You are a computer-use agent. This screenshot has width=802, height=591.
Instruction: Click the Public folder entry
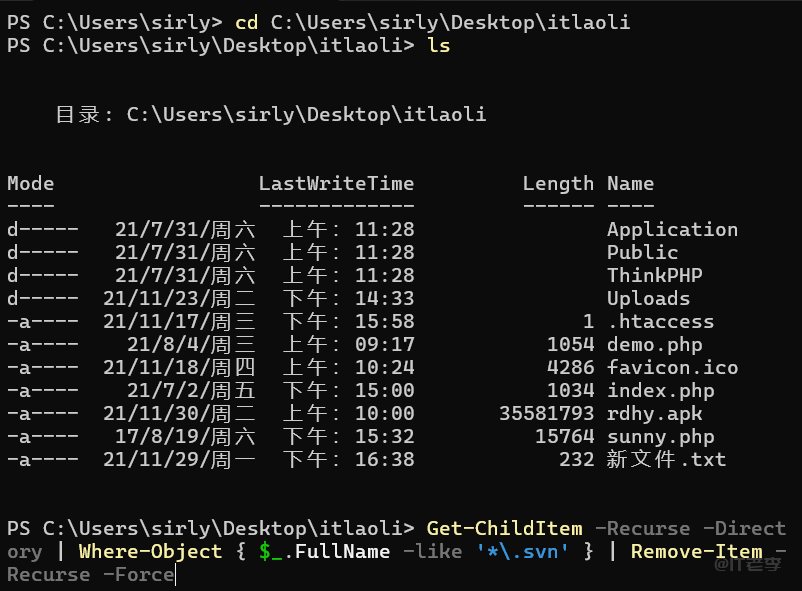(642, 253)
